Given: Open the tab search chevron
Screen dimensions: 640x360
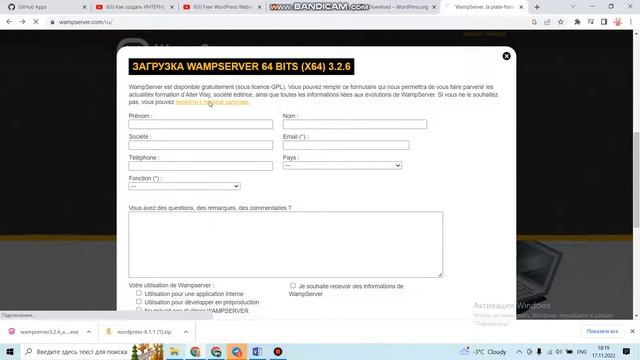Looking at the screenshot, I should 573,7.
